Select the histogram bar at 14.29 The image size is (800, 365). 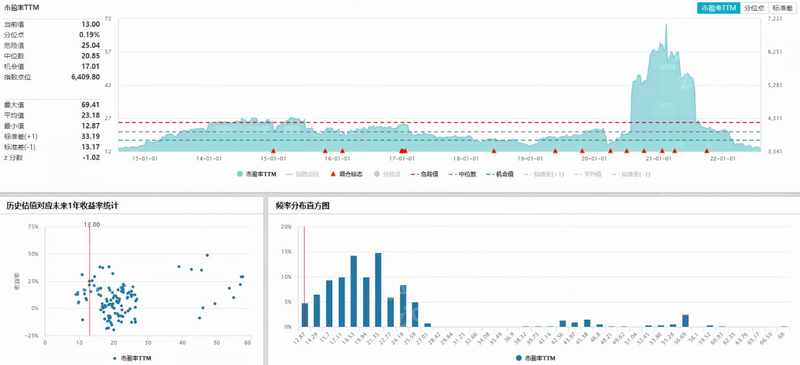pyautogui.click(x=317, y=310)
